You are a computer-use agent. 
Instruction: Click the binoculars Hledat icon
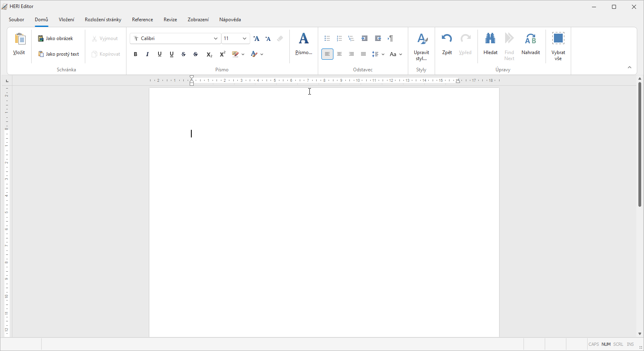pos(490,38)
